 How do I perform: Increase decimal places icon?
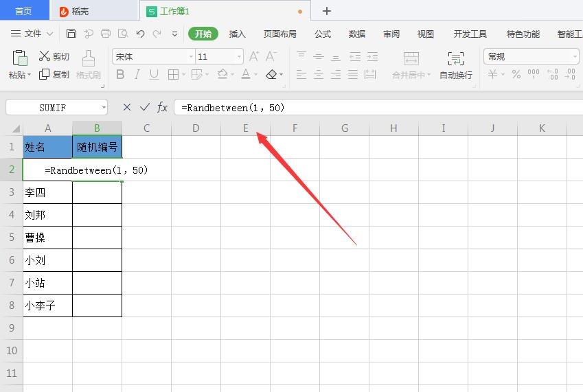pos(553,74)
